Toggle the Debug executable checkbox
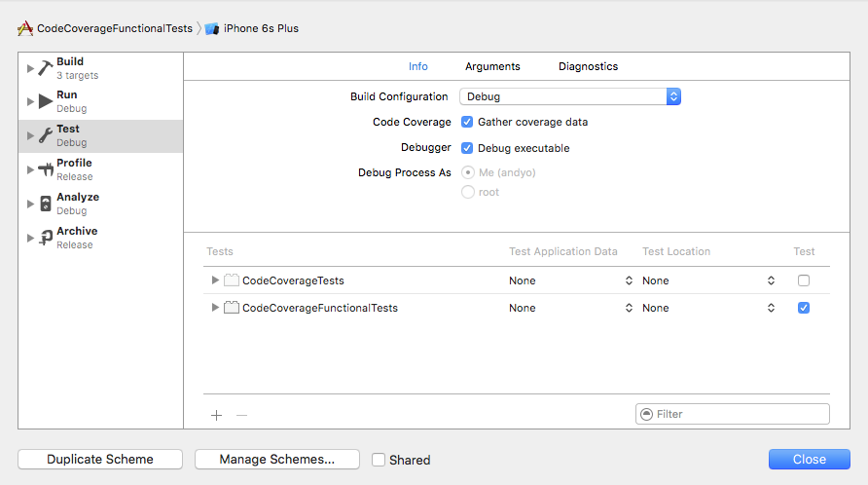The image size is (868, 485). (467, 148)
